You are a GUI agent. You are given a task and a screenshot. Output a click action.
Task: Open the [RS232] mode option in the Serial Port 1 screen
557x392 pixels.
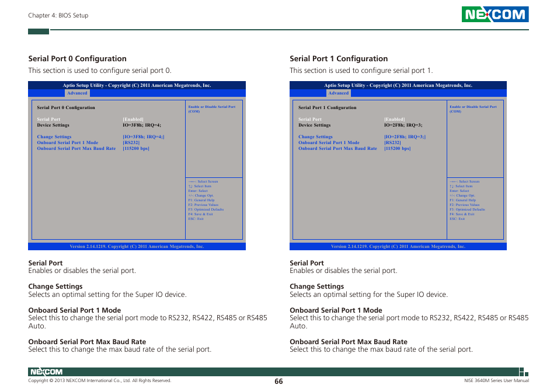coord(392,142)
